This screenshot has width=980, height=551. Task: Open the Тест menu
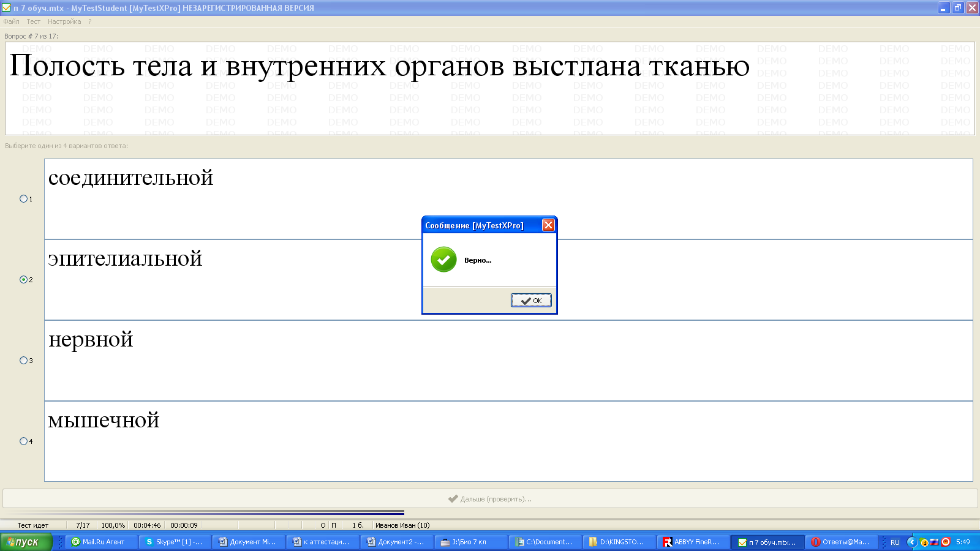(x=33, y=21)
